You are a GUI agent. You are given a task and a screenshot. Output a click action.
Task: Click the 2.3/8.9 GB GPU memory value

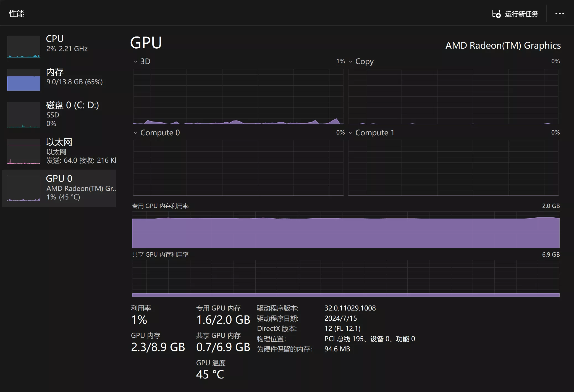158,347
